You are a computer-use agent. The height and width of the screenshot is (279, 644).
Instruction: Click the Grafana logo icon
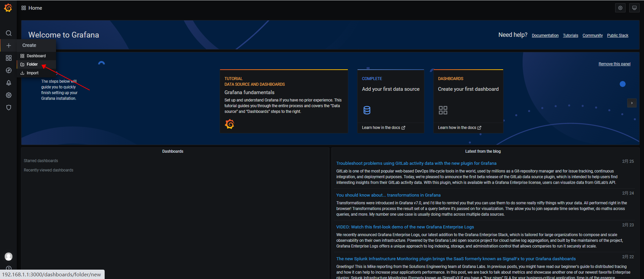8,8
